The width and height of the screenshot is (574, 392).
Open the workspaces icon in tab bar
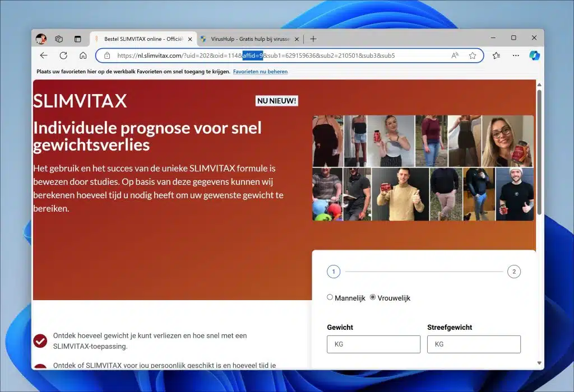click(59, 39)
